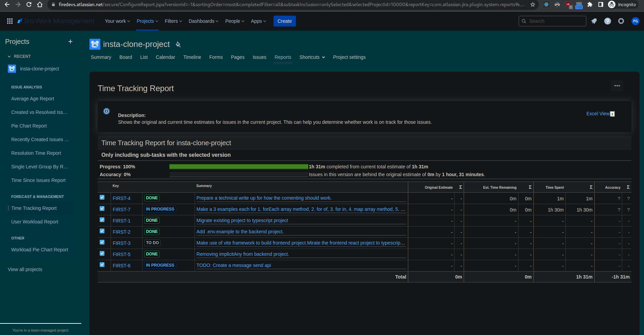Screen dimensions: 644x335
Task: Reload the page with refresh icon
Action: [29, 4]
